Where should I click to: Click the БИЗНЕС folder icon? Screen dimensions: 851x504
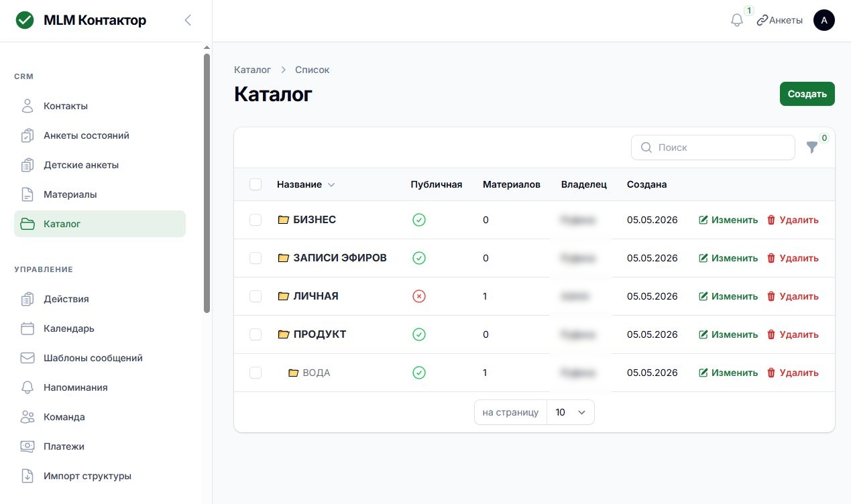[x=283, y=220]
